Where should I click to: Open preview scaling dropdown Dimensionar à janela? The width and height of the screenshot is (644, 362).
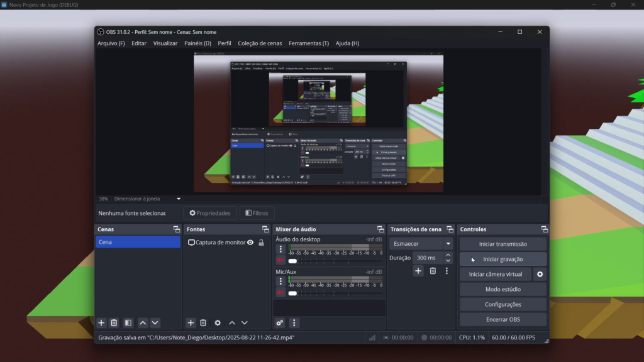[147, 199]
